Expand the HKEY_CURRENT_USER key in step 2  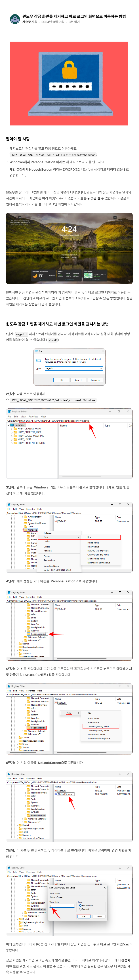click(12, 432)
